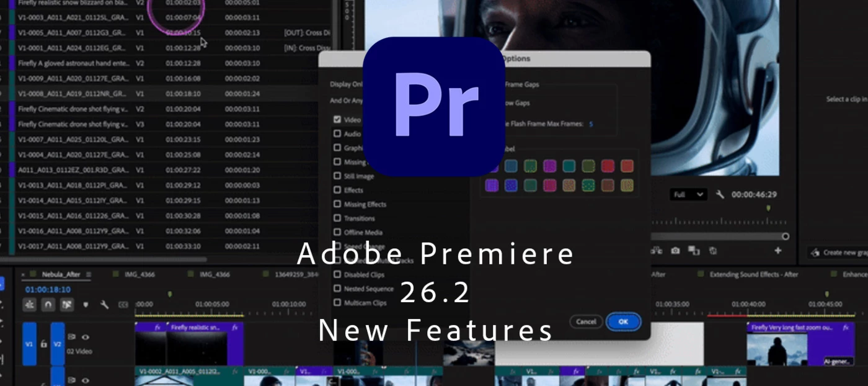Check Still Image checkbox

337,176
